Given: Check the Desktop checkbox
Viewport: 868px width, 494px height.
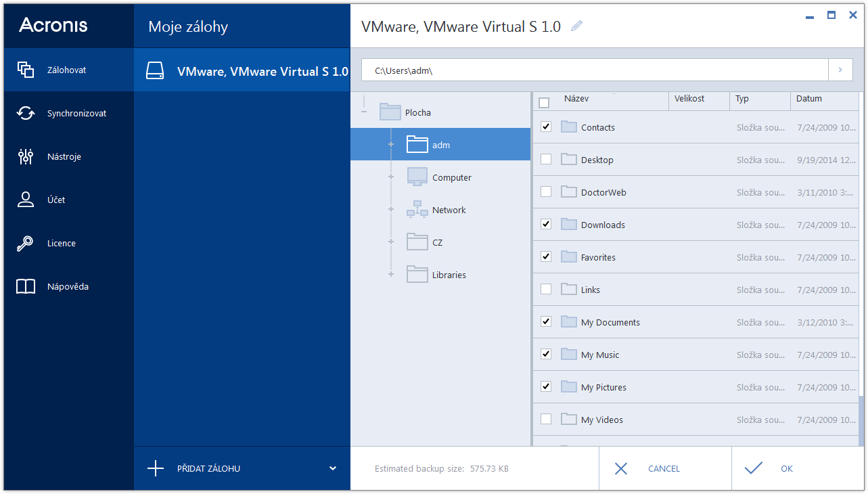Looking at the screenshot, I should [546, 159].
